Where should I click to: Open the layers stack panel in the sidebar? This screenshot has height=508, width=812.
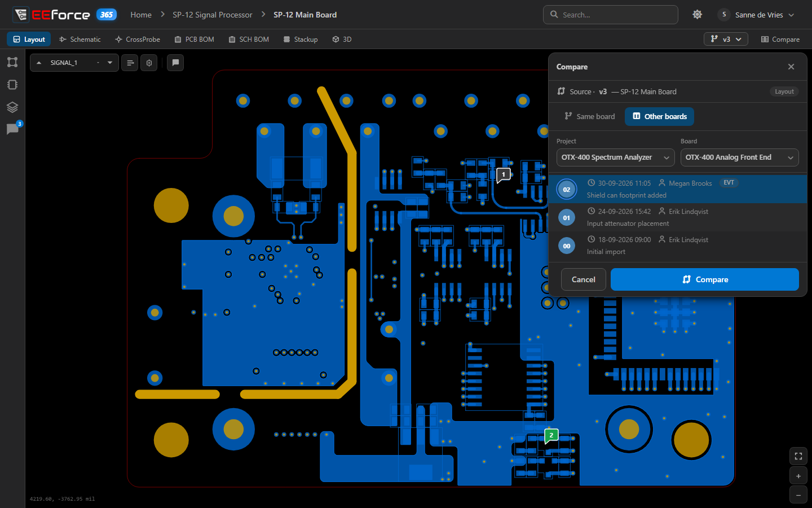(x=12, y=107)
